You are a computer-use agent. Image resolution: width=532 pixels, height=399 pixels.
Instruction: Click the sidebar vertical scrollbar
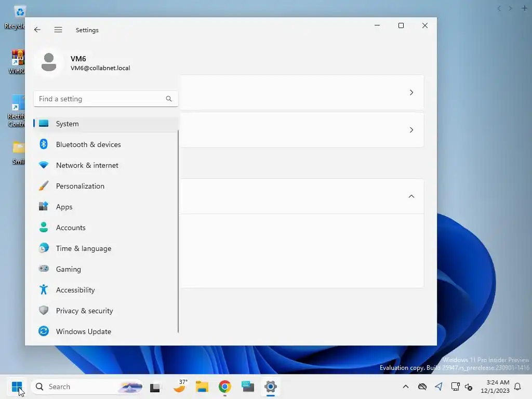178,231
